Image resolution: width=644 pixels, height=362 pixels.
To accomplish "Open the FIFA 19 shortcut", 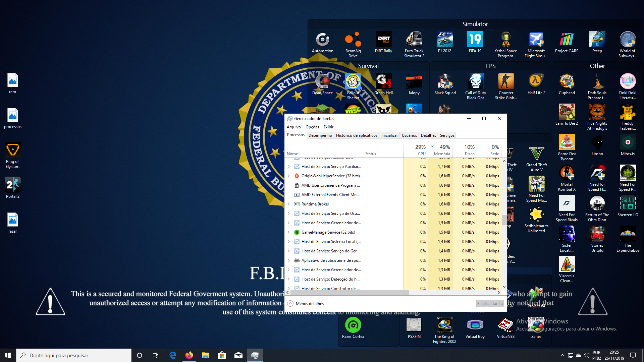I will pyautogui.click(x=475, y=43).
